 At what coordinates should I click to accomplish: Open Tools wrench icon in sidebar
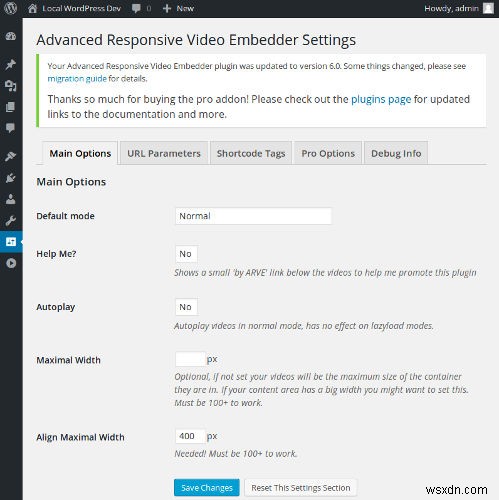pyautogui.click(x=11, y=220)
